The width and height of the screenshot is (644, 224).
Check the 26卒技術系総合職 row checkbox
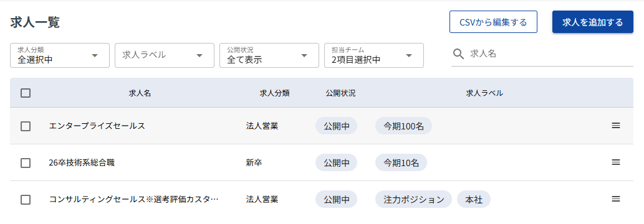tap(26, 163)
